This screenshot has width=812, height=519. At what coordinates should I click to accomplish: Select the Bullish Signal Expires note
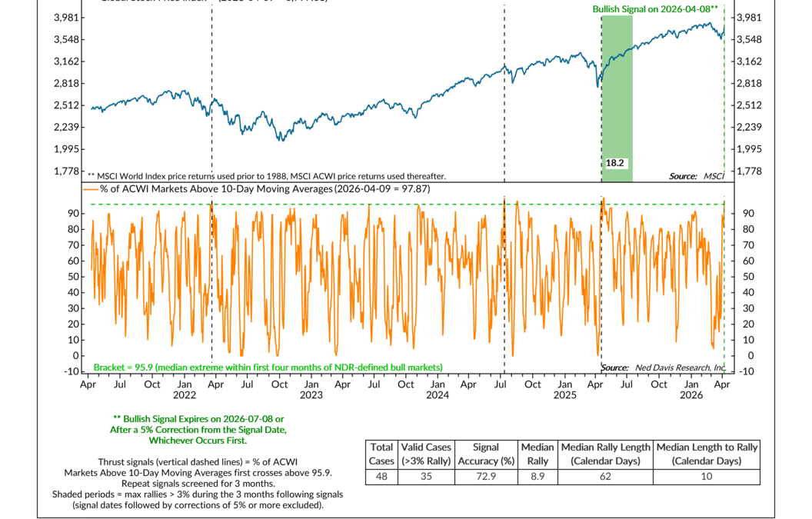coord(200,430)
